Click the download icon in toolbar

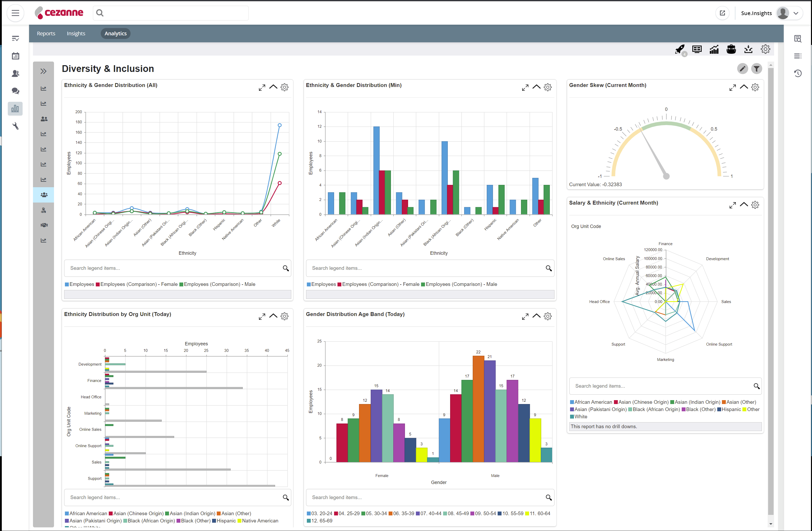click(x=748, y=50)
